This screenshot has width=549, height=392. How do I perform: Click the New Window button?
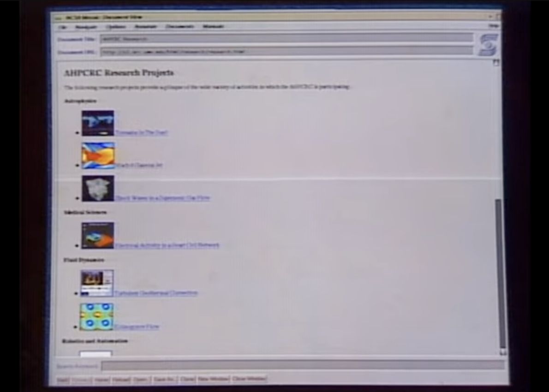213,379
